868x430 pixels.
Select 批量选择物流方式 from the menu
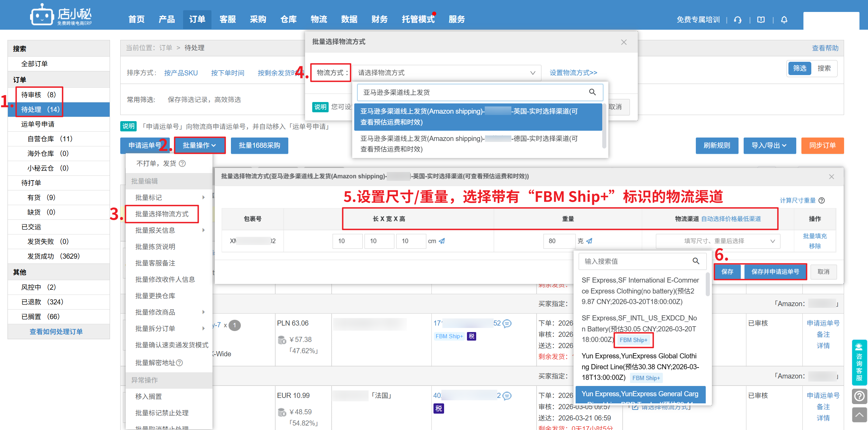point(162,214)
